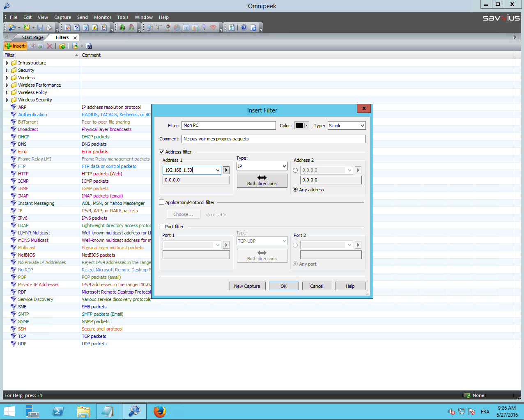Click the bar graph toolbar icon
This screenshot has width=524, height=420.
click(x=195, y=28)
